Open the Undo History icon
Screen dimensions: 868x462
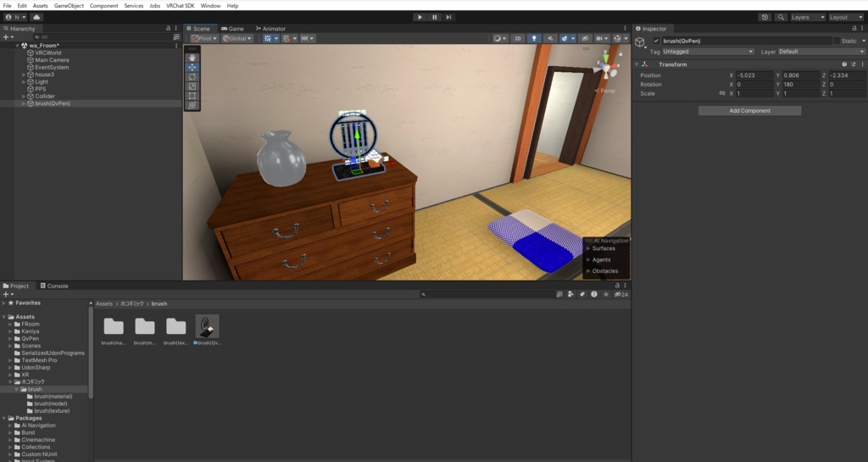[x=765, y=17]
